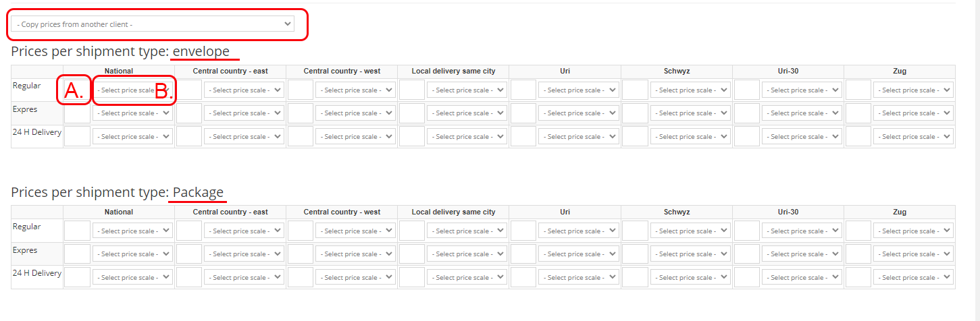The image size is (980, 321).
Task: Click envelope Regular National price input field
Action: [77, 90]
